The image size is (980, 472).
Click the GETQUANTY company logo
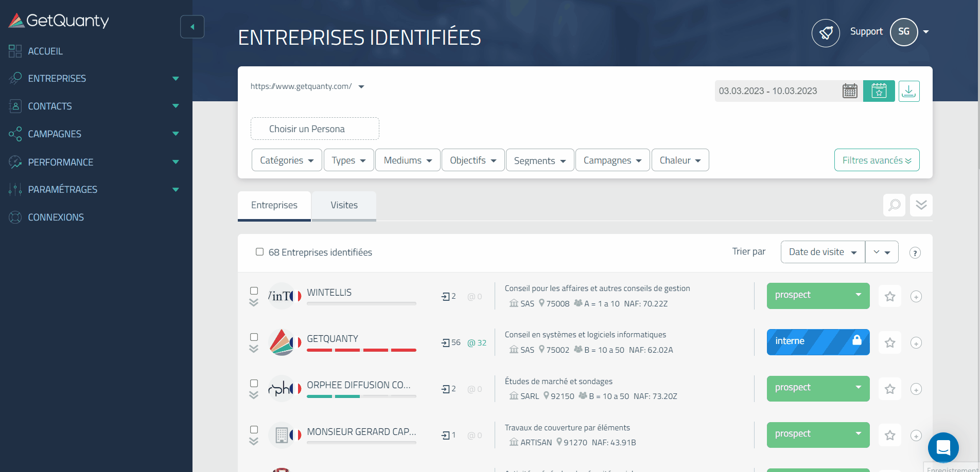pos(282,342)
